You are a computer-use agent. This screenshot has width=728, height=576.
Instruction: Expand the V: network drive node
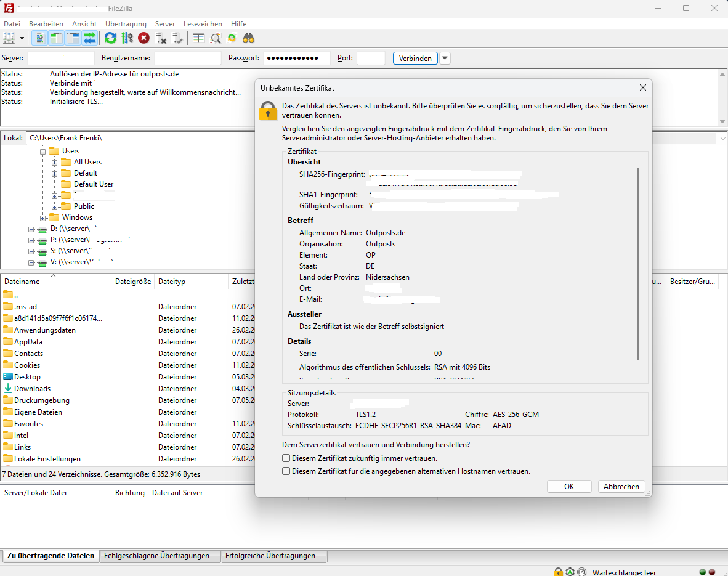pyautogui.click(x=31, y=262)
